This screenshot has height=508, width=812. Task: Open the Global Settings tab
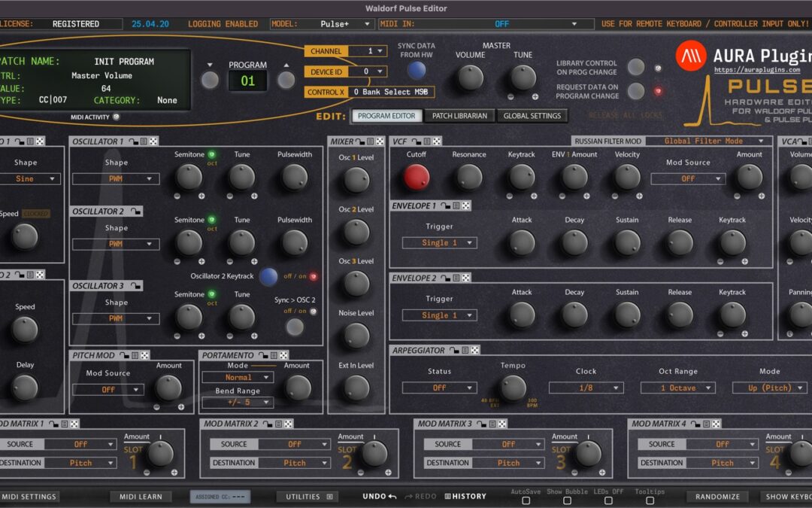pos(532,117)
